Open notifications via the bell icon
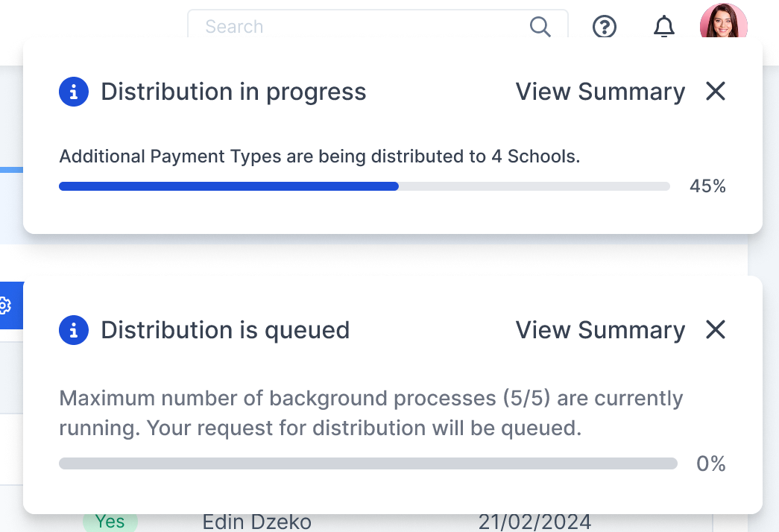Viewport: 779px width, 532px height. pos(663,27)
